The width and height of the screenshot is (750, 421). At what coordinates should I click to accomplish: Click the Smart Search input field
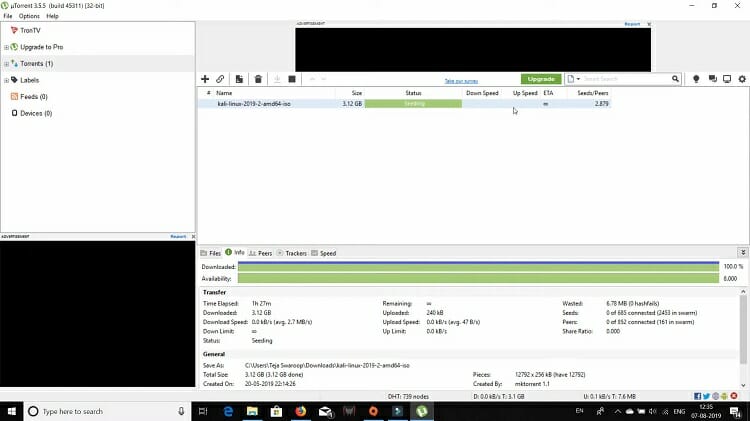(626, 79)
